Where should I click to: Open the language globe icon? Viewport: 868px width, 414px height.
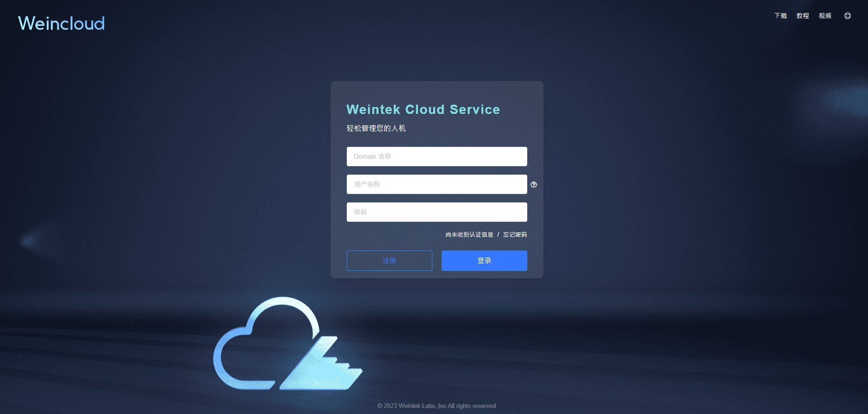click(x=848, y=16)
